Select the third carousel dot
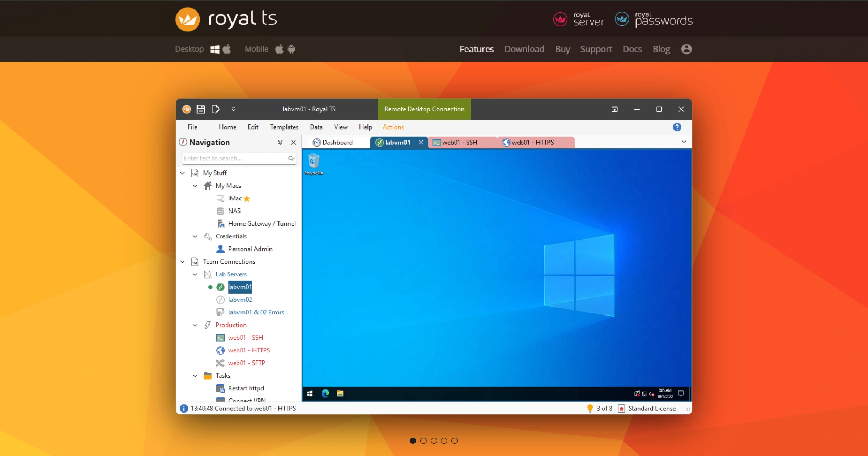 pyautogui.click(x=434, y=441)
